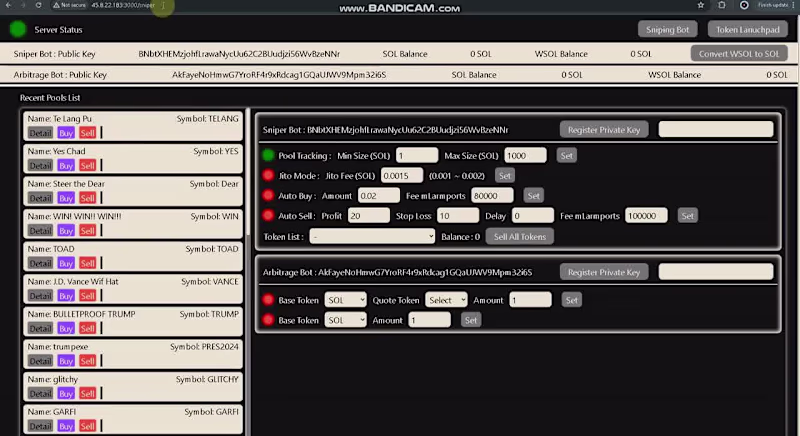The height and width of the screenshot is (436, 800).
Task: Click Set button for Quote Token row
Action: pyautogui.click(x=571, y=300)
